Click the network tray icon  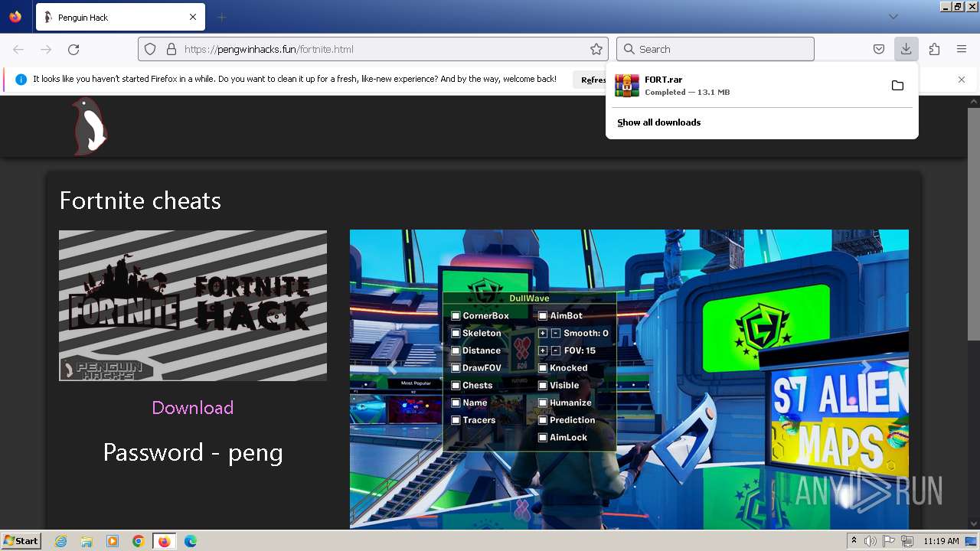point(907,541)
